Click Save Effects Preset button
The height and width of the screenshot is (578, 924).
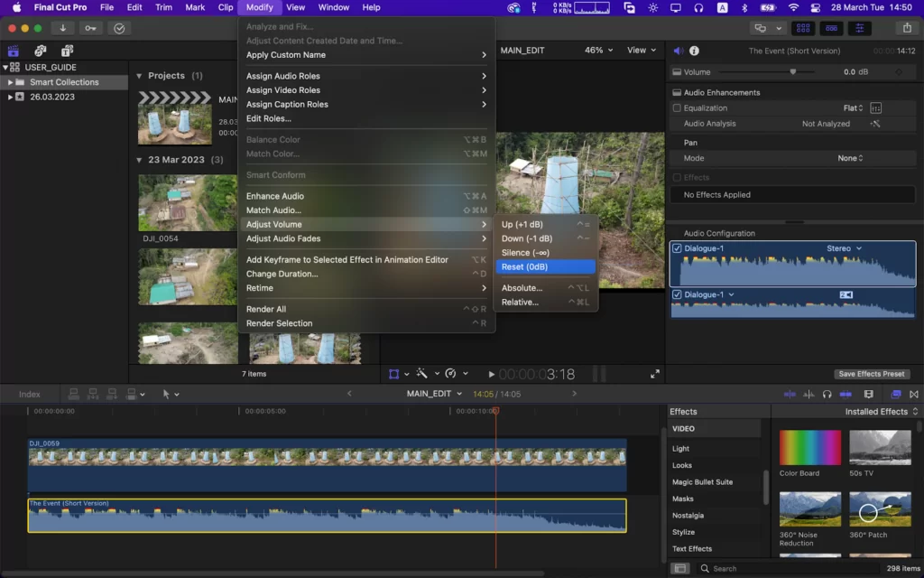(871, 374)
